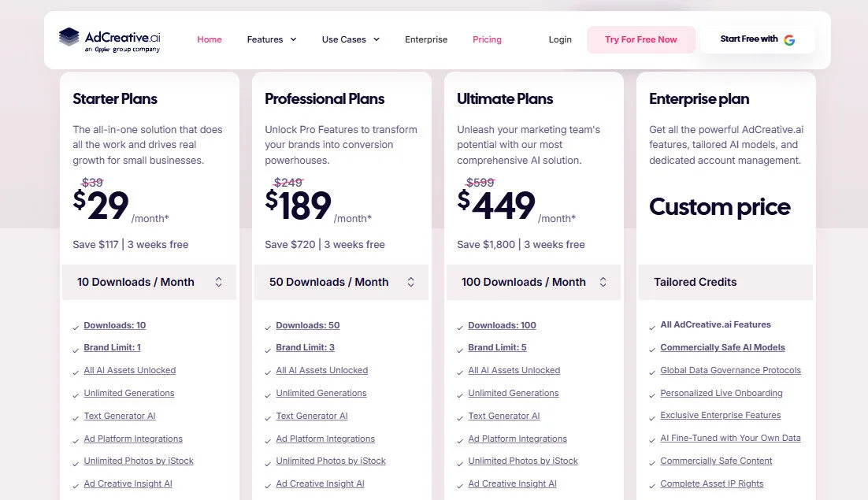This screenshot has height=500, width=868.
Task: Open the Complete Asset IP Rights link
Action: (711, 483)
